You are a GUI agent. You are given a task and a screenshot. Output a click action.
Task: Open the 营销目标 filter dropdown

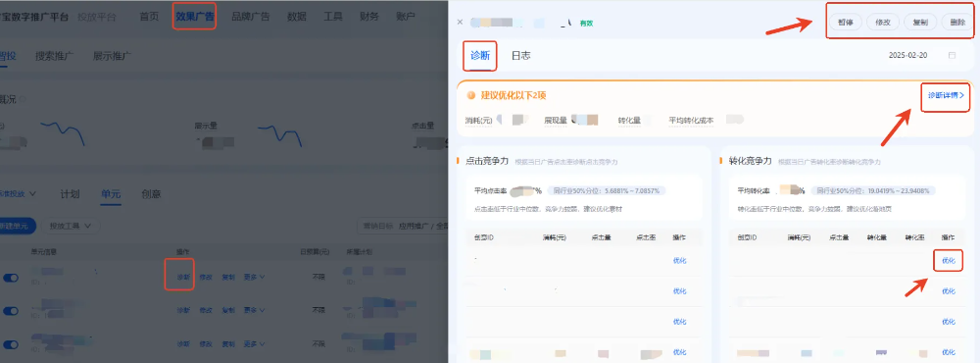point(403,226)
